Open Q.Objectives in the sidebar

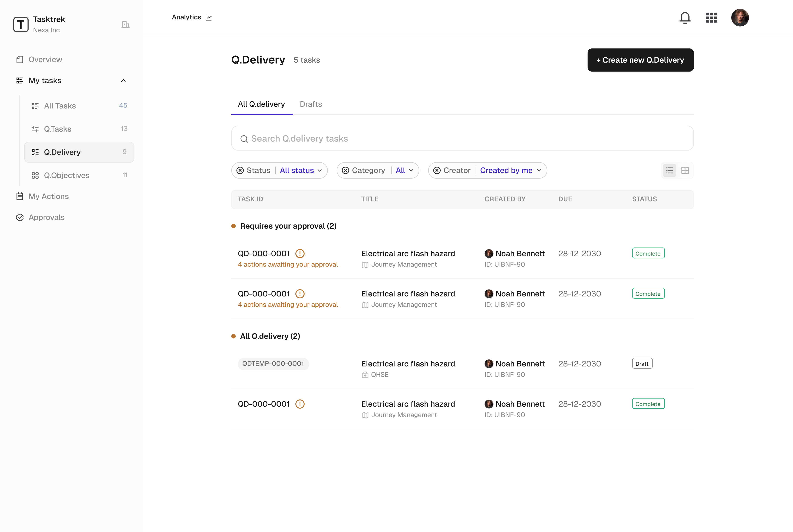[79, 175]
